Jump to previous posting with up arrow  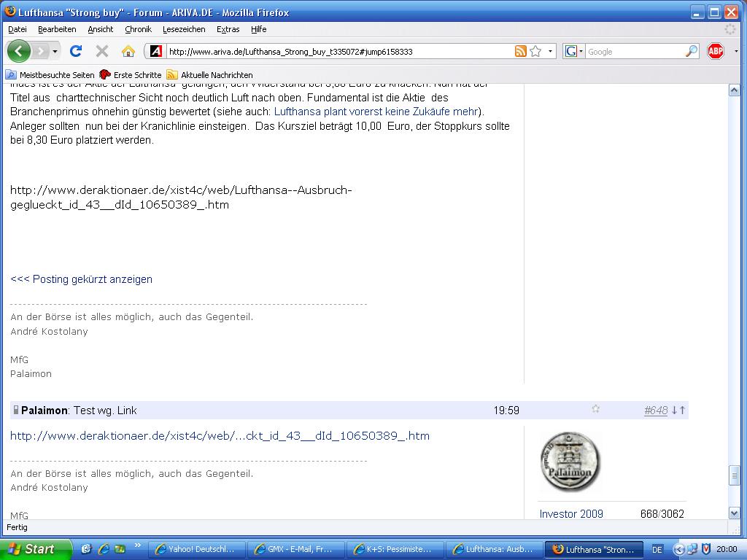coord(681,410)
